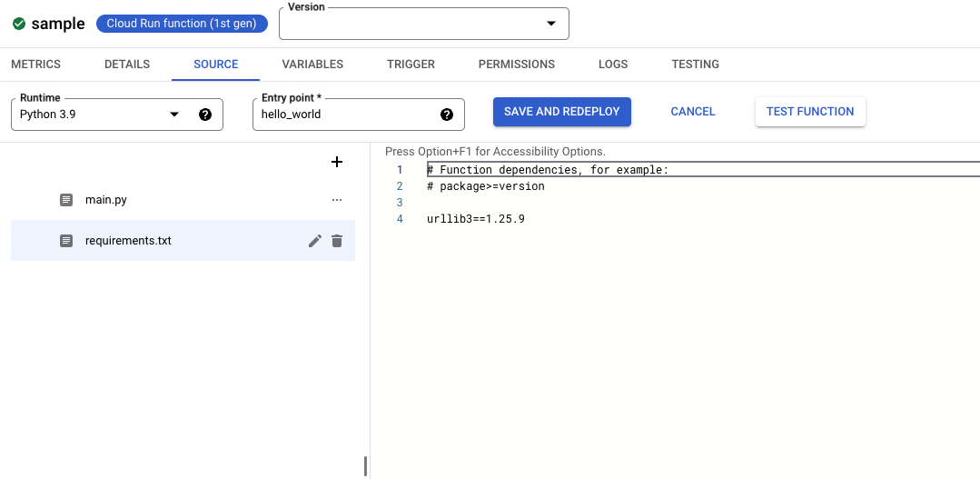This screenshot has width=980, height=479.
Task: Click the green deployment status check icon
Action: [x=19, y=24]
